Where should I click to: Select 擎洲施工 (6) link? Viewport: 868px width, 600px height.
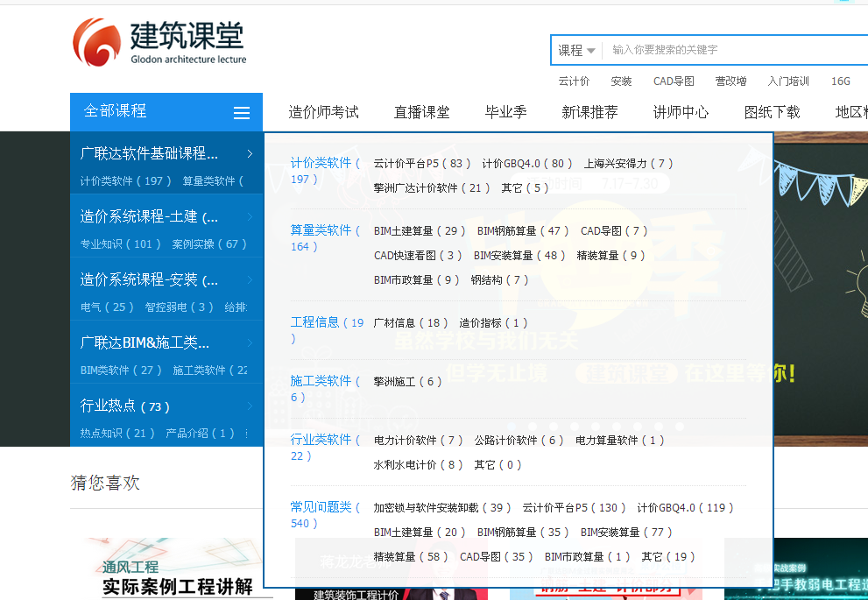(x=407, y=382)
